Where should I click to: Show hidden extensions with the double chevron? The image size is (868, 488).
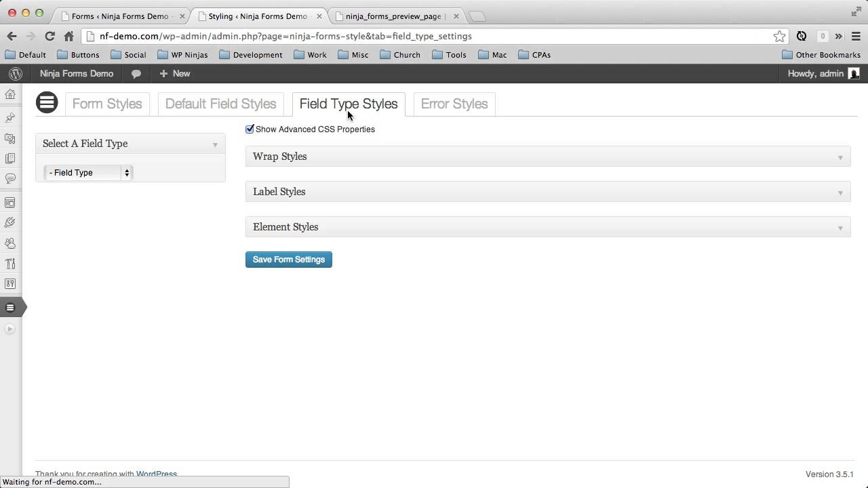pos(839,37)
